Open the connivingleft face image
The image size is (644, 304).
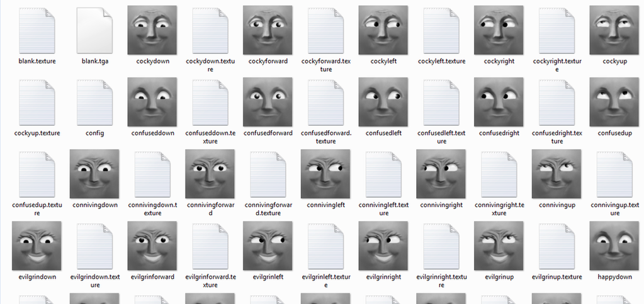[x=325, y=174]
